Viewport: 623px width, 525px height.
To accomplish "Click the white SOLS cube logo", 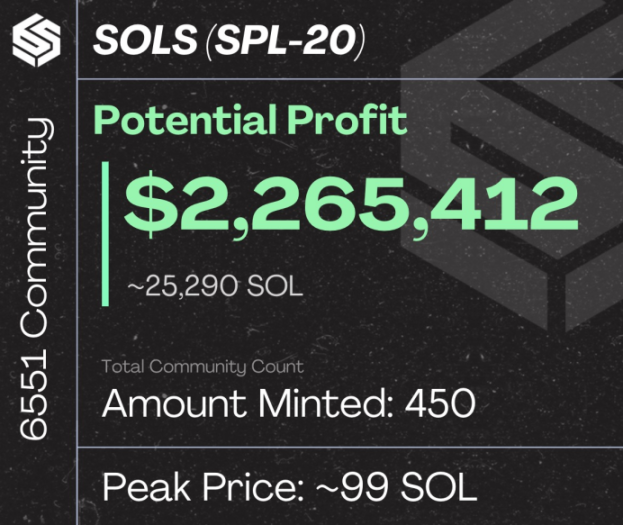I will [36, 40].
